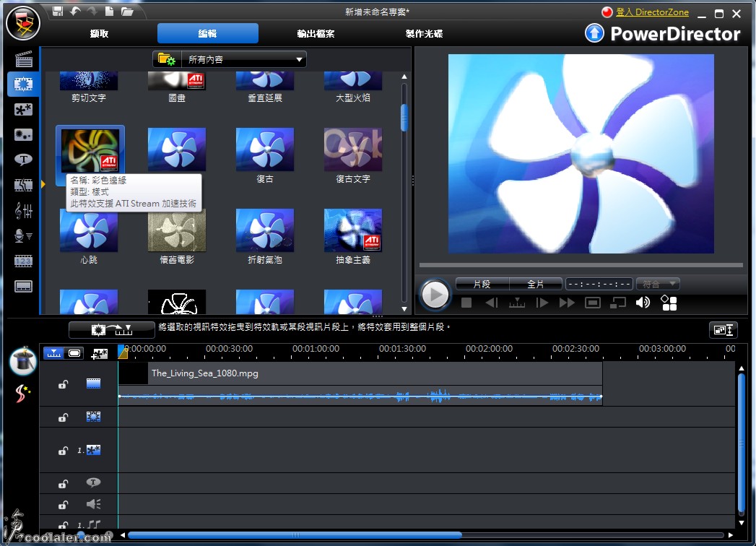Open the Transition Room in the left sidebar

[23, 185]
